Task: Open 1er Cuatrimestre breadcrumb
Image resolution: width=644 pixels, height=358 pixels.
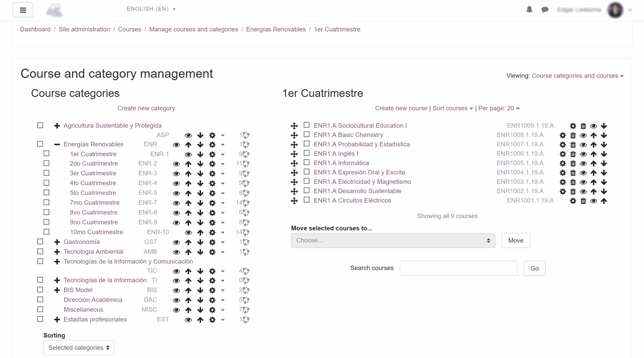Action: (337, 29)
